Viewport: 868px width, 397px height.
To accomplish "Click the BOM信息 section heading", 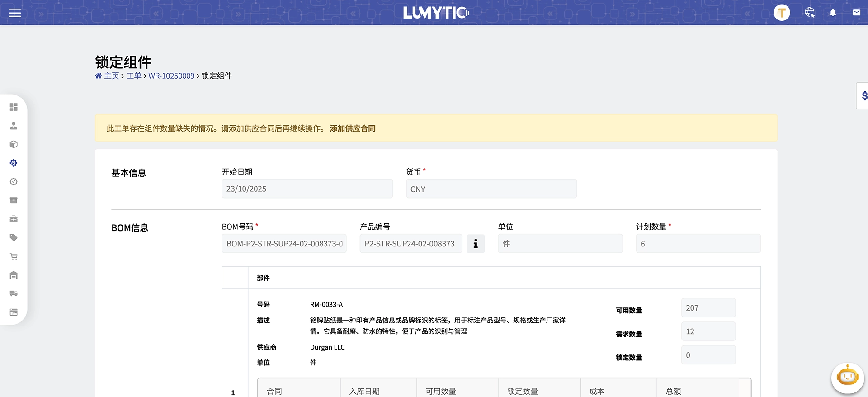I will 130,228.
